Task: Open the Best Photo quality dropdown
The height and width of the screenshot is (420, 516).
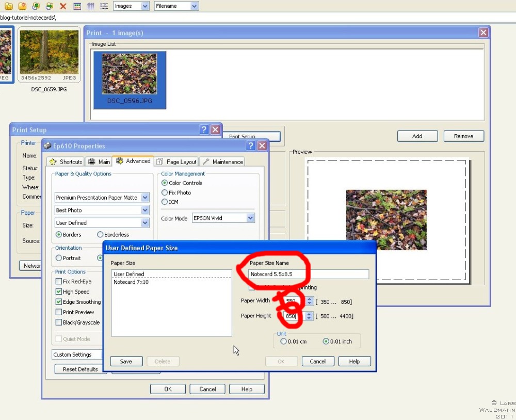Action: pos(145,211)
